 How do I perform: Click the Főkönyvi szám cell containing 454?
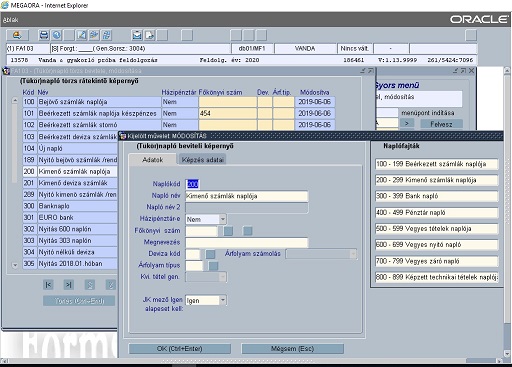(x=228, y=113)
